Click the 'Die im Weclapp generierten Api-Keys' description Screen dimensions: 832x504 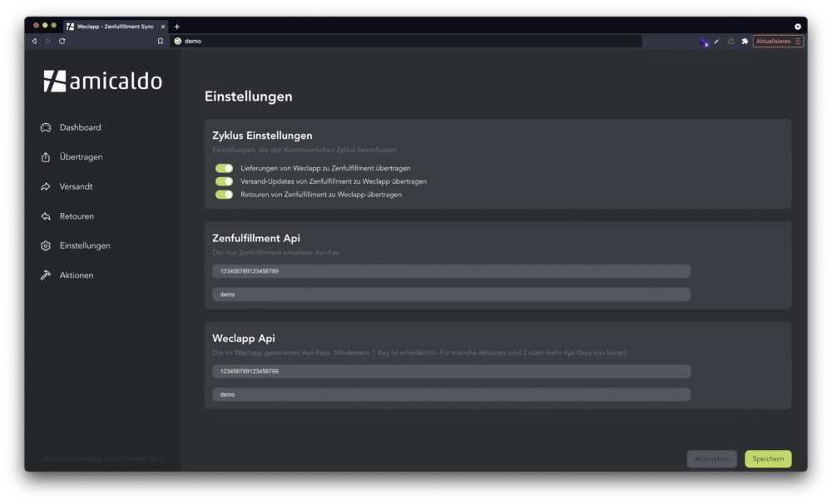tap(419, 353)
